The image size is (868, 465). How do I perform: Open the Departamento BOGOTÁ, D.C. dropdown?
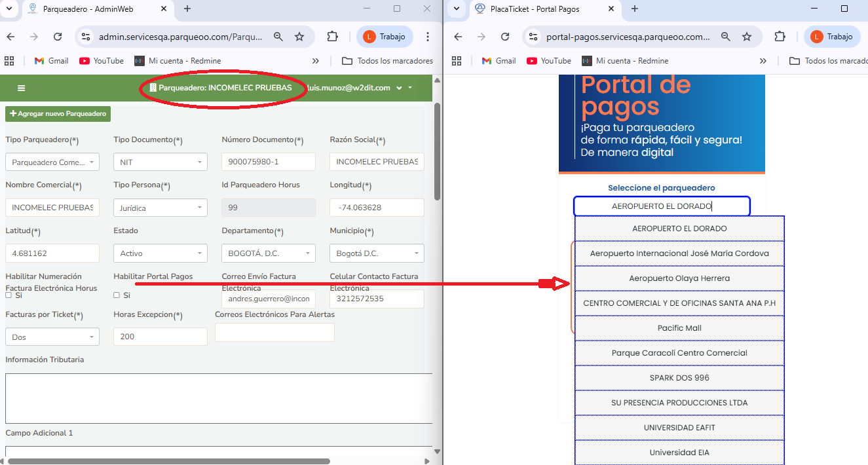pyautogui.click(x=268, y=253)
